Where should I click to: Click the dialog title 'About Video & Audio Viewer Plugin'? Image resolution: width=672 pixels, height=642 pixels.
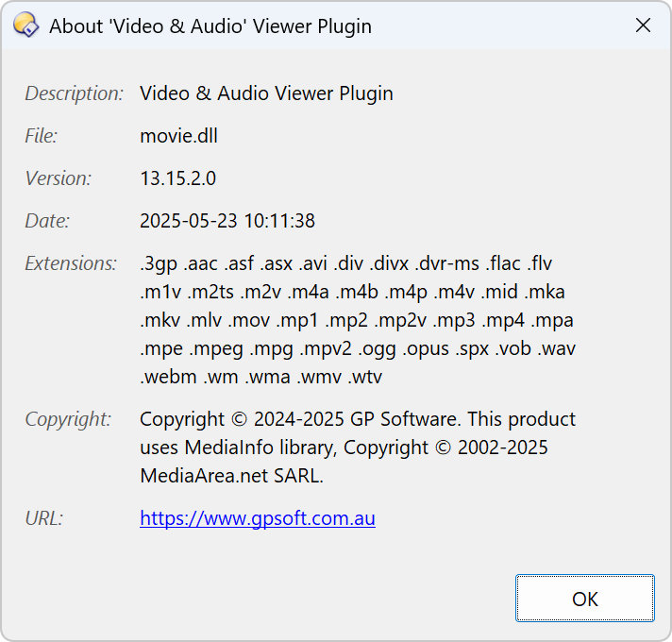(210, 26)
